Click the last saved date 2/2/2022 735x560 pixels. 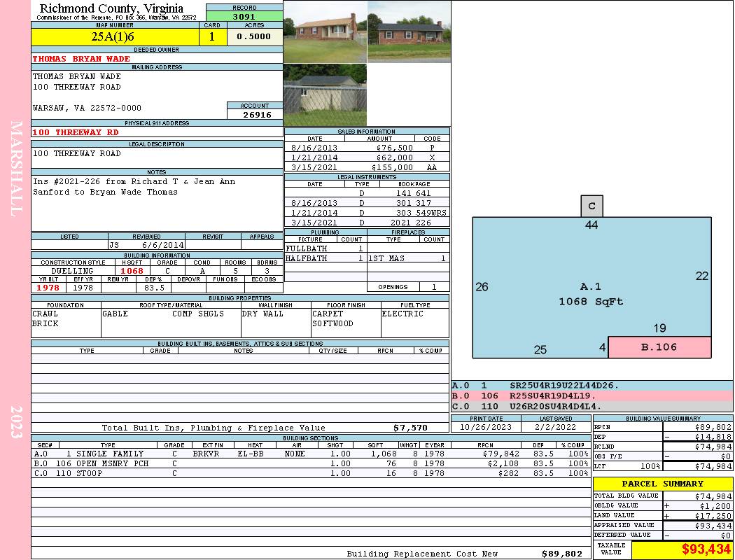click(556, 427)
